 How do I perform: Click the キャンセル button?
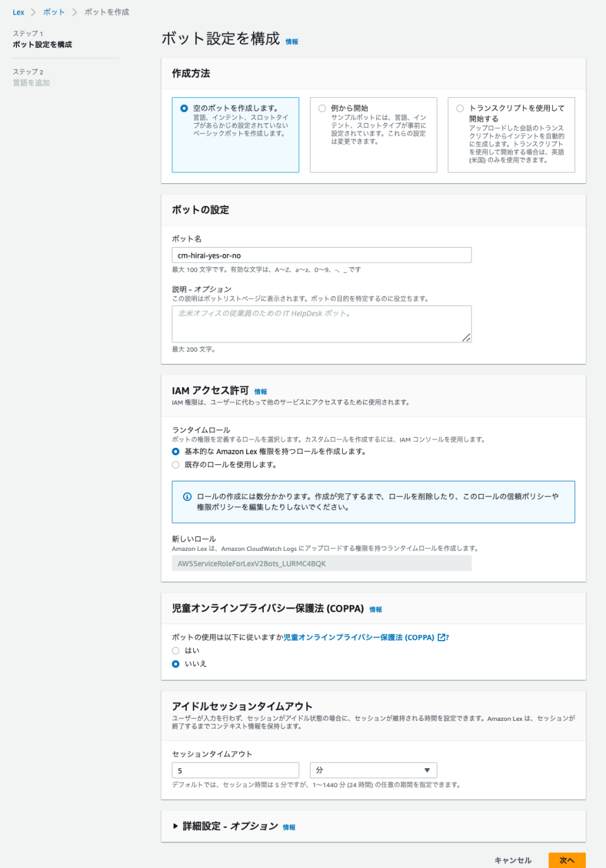513,860
